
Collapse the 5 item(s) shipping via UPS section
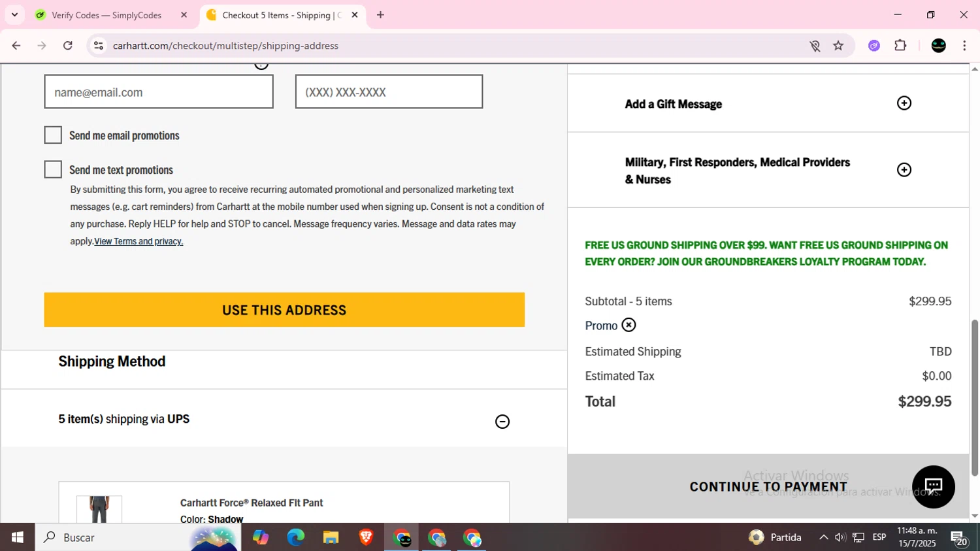pyautogui.click(x=502, y=422)
